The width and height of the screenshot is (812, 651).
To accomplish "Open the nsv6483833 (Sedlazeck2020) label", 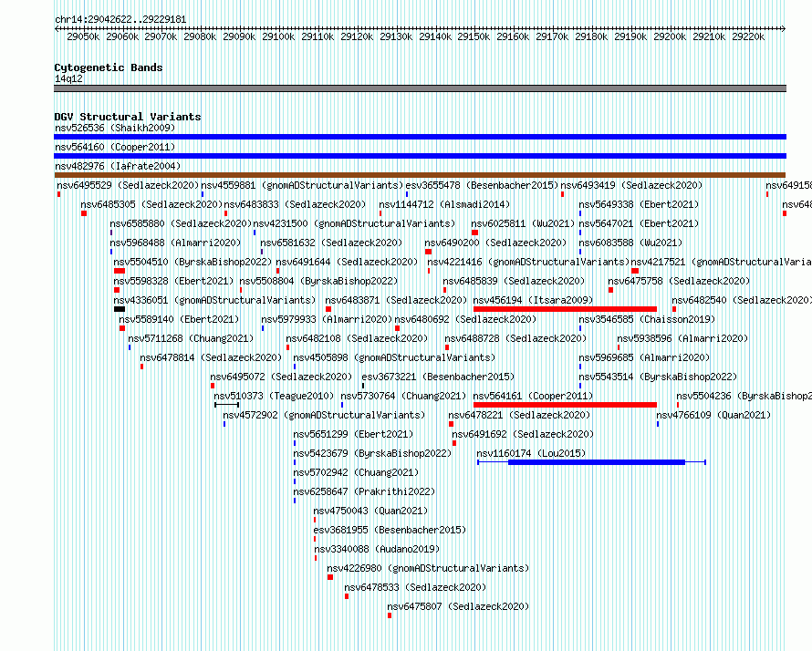I will 295,204.
